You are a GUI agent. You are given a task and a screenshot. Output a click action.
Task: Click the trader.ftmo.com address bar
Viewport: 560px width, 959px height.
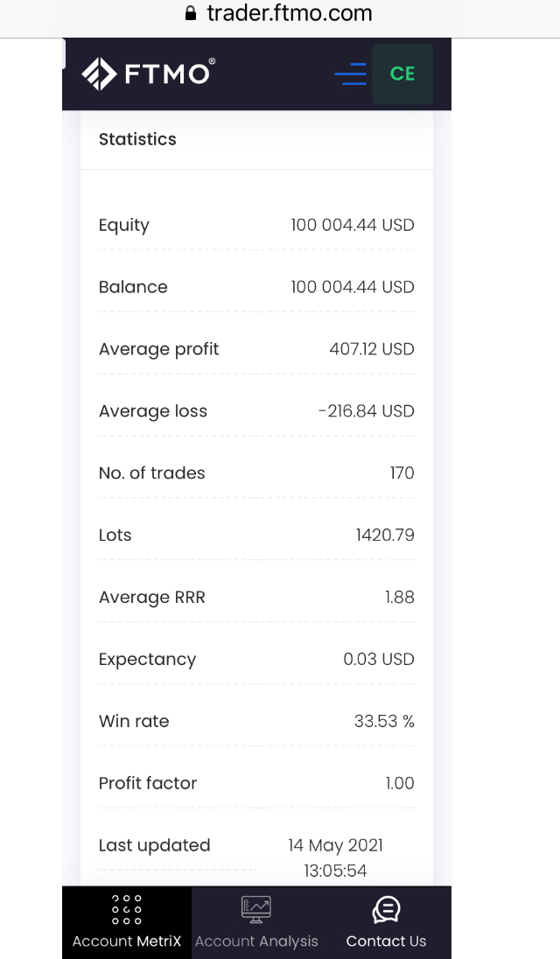[x=289, y=14]
